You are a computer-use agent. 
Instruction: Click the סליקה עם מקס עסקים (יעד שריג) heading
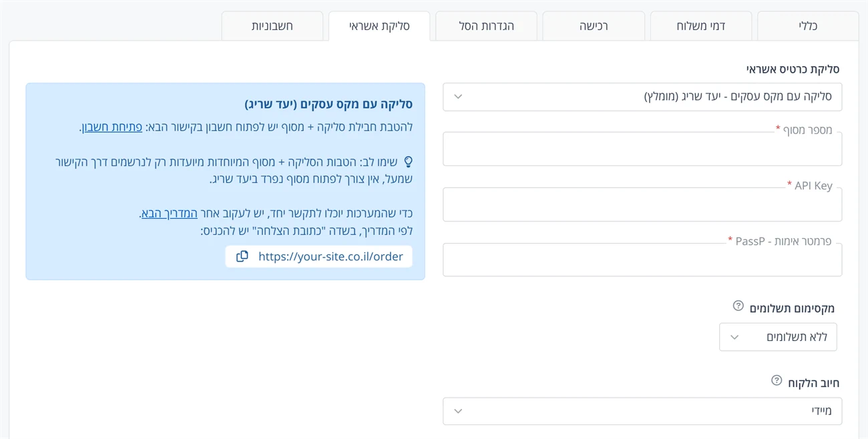click(329, 104)
